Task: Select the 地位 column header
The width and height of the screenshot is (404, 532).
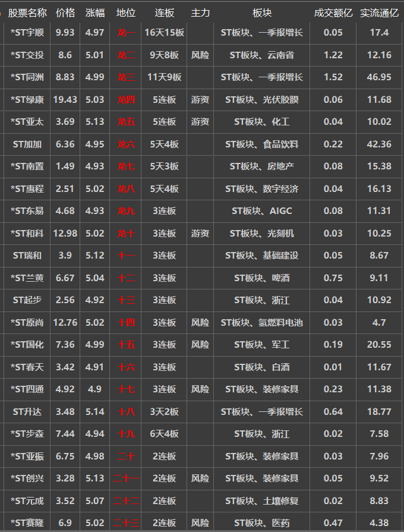Action: coord(126,12)
